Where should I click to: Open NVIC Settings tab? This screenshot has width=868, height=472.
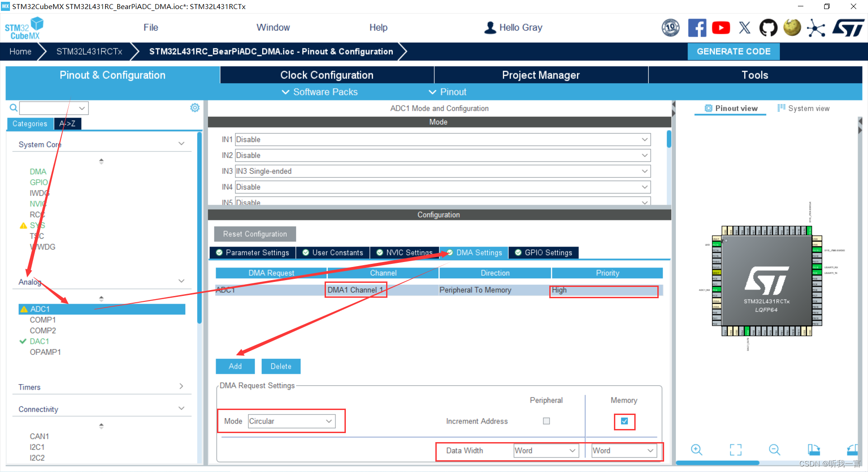[405, 253]
